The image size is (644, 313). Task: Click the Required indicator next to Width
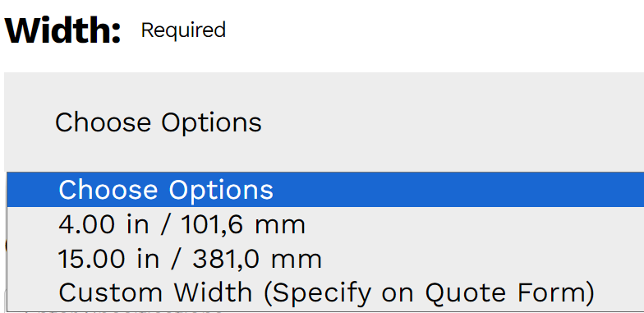tap(183, 30)
